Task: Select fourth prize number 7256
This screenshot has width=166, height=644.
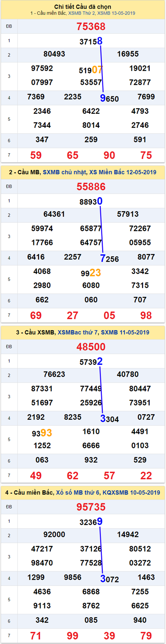Action: pos(109,258)
